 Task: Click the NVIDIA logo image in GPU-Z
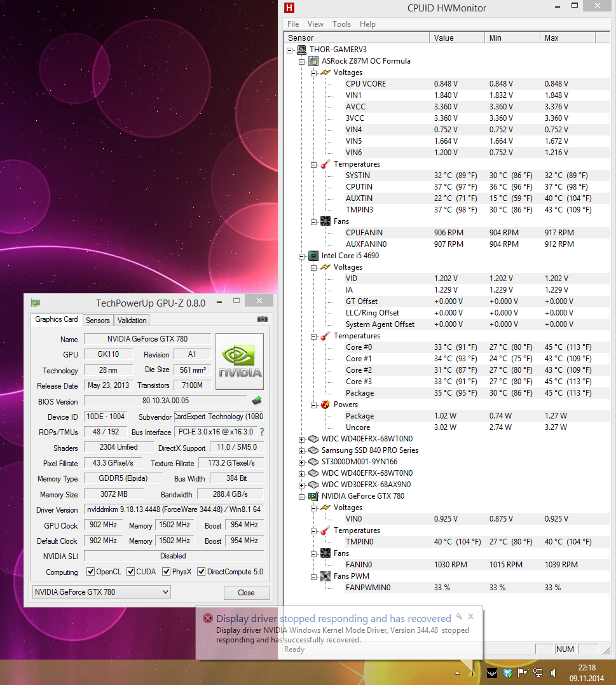[240, 361]
